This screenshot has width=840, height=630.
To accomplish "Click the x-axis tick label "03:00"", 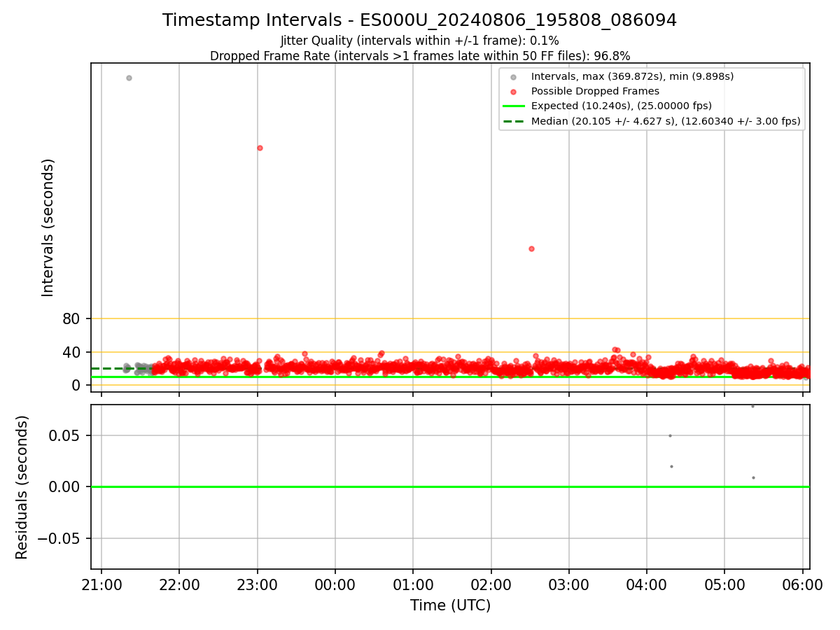I will click(568, 584).
